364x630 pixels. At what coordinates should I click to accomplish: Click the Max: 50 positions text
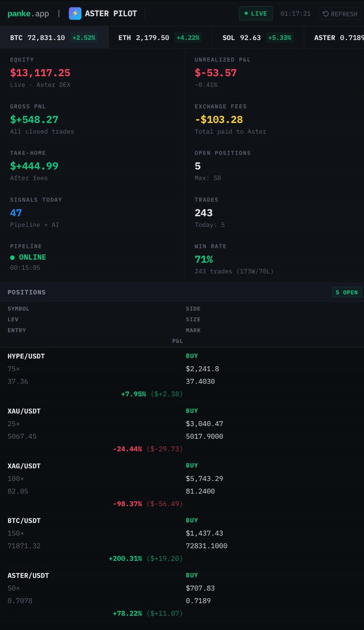tap(208, 178)
